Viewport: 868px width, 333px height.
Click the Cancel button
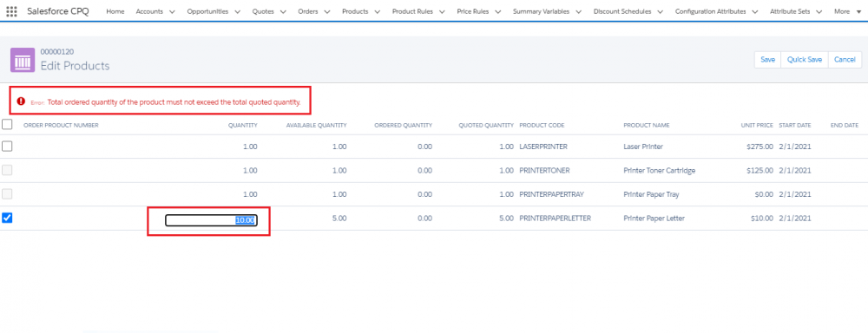(845, 60)
